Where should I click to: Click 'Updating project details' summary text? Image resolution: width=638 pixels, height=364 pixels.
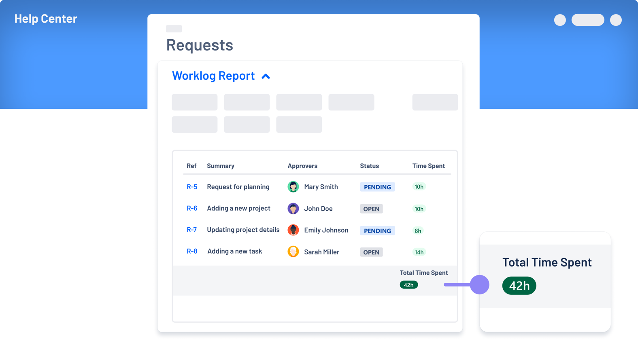coord(243,230)
